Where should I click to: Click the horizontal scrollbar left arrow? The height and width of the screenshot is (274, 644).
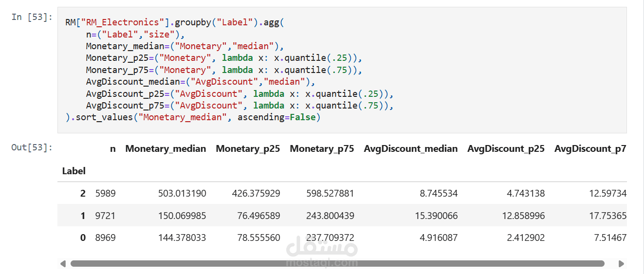point(63,264)
